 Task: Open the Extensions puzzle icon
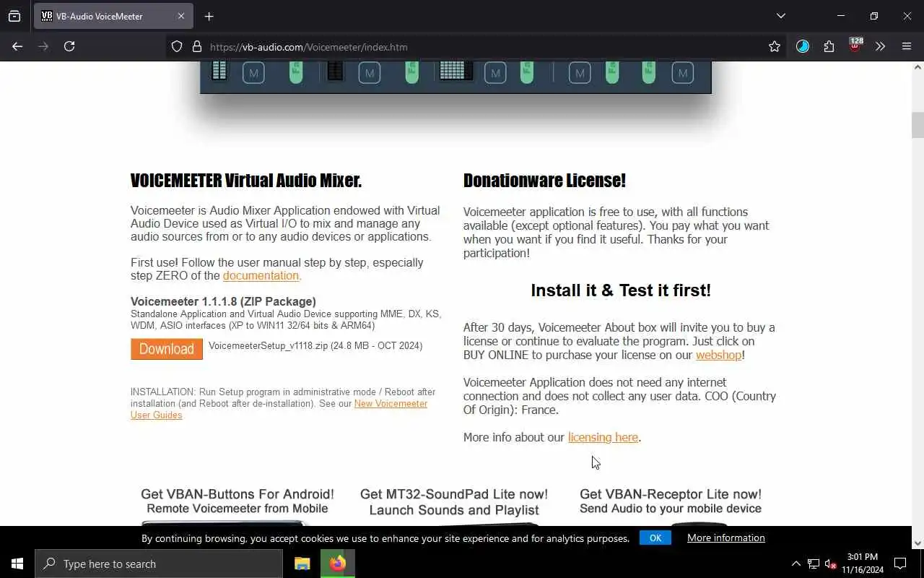pos(829,46)
